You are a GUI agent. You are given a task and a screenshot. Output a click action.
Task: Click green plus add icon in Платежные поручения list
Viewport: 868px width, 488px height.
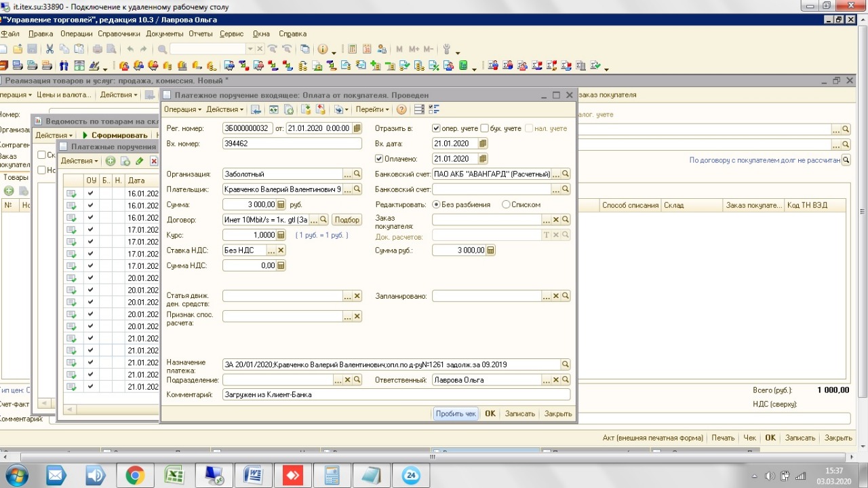pos(111,161)
